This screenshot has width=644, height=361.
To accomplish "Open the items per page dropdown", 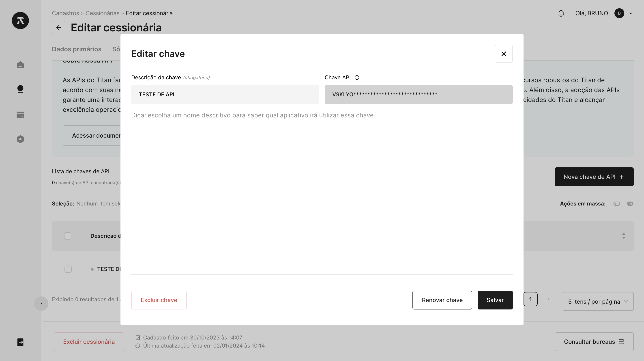I will pos(598,301).
